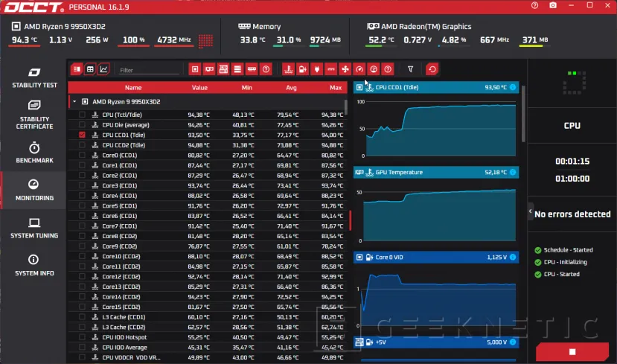Click the GPU Temperature graph title
Image resolution: width=617 pixels, height=364 pixels.
coord(399,172)
